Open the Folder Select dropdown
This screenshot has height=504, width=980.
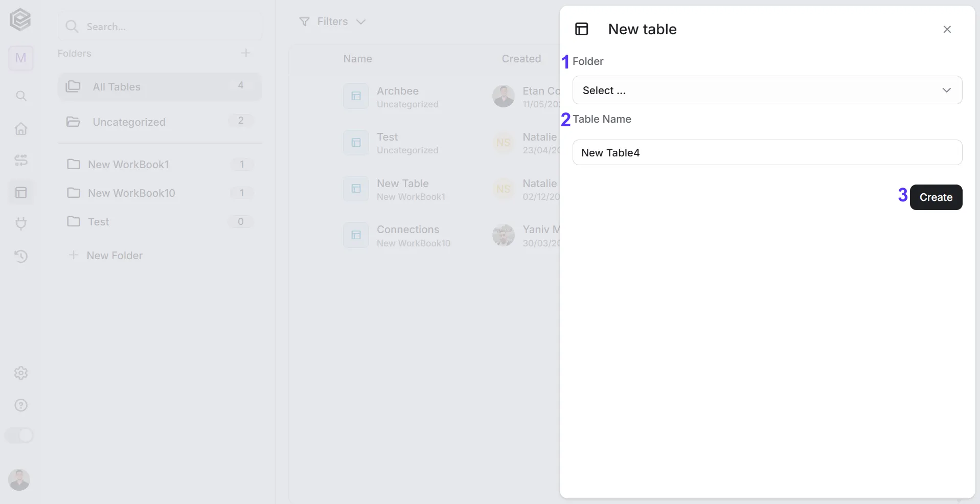(x=767, y=90)
